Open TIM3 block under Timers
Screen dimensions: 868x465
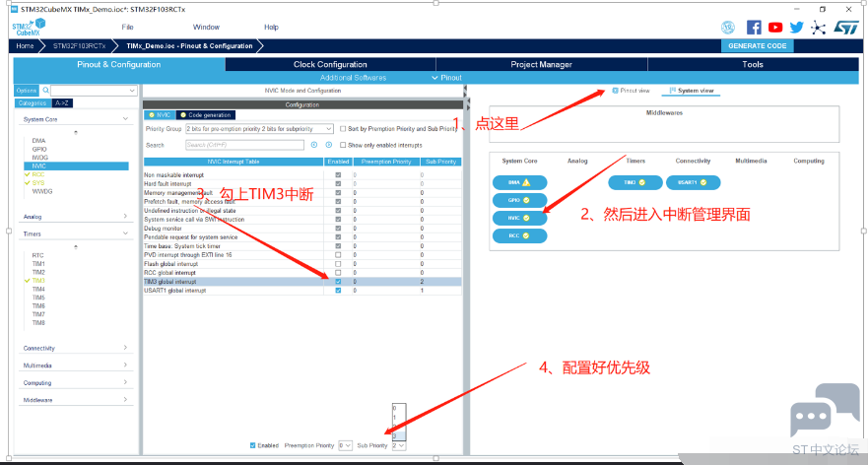(x=634, y=182)
